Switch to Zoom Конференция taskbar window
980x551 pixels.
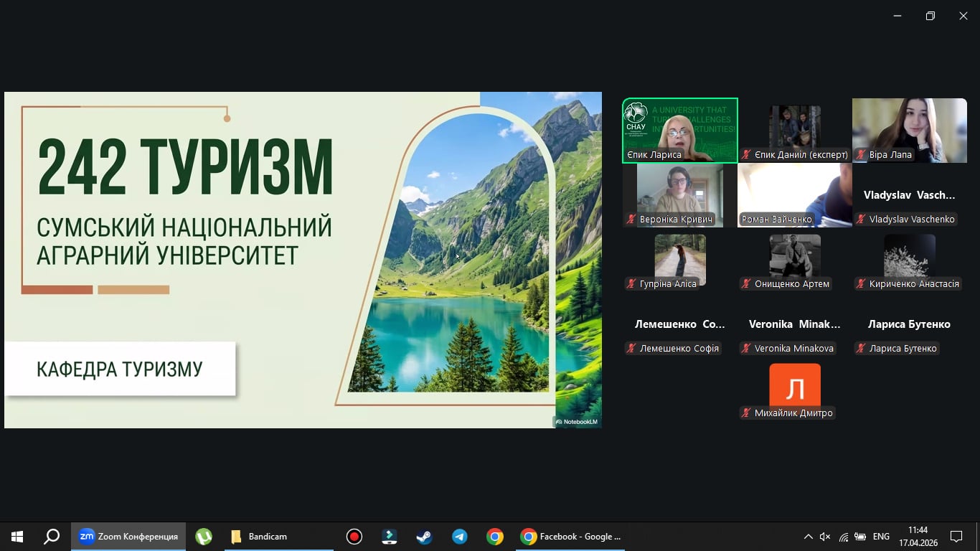129,537
